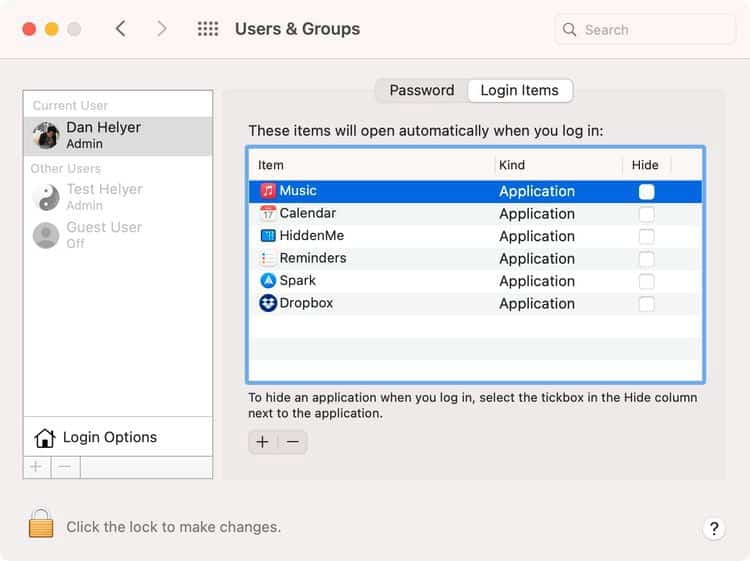The height and width of the screenshot is (561, 750).
Task: Select the HiddenMe icon in login items
Action: (268, 236)
